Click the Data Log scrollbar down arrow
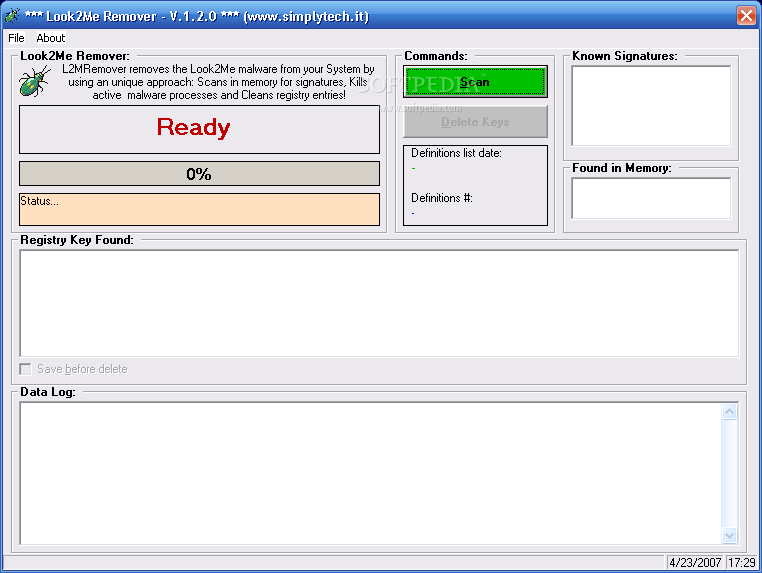The image size is (762, 573). 729,535
